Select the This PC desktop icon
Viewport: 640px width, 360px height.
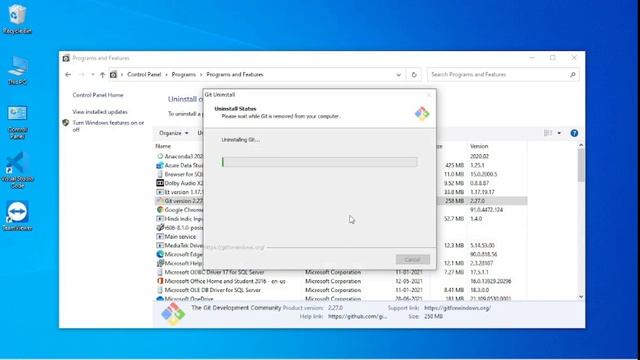tap(17, 71)
